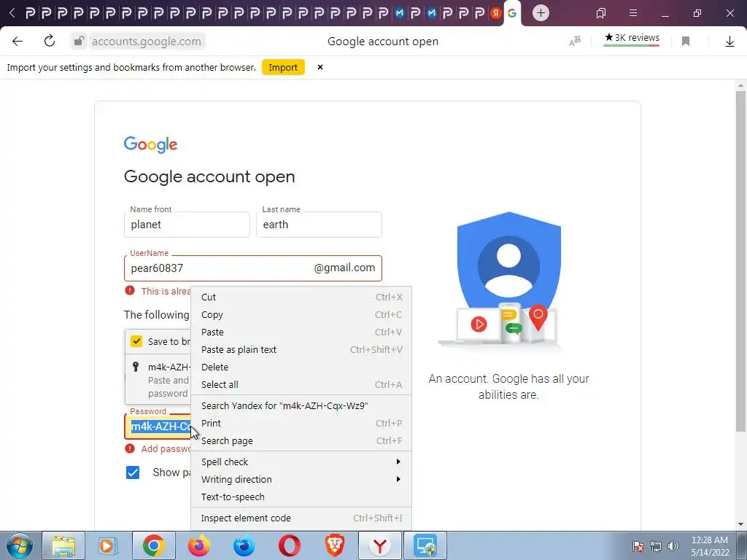The width and height of the screenshot is (747, 560).
Task: Open site security info padlock icon
Action: 79,42
